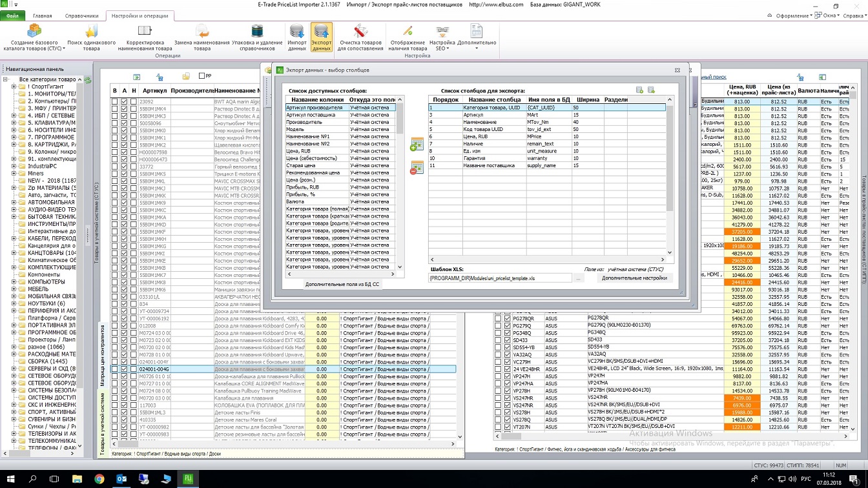Screen dimensions: 868x488
Task: Expand the ! СпортГигант category node
Action: (x=14, y=86)
